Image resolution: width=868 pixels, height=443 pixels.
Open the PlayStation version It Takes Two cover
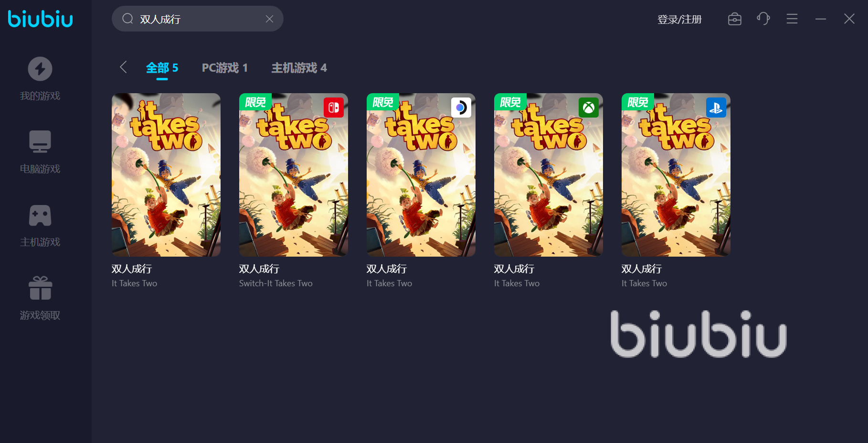coord(676,175)
